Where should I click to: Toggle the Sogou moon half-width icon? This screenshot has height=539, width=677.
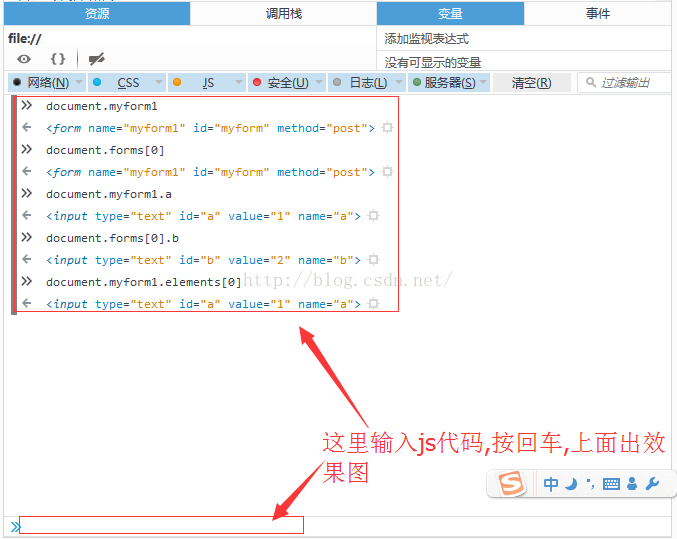tap(572, 484)
